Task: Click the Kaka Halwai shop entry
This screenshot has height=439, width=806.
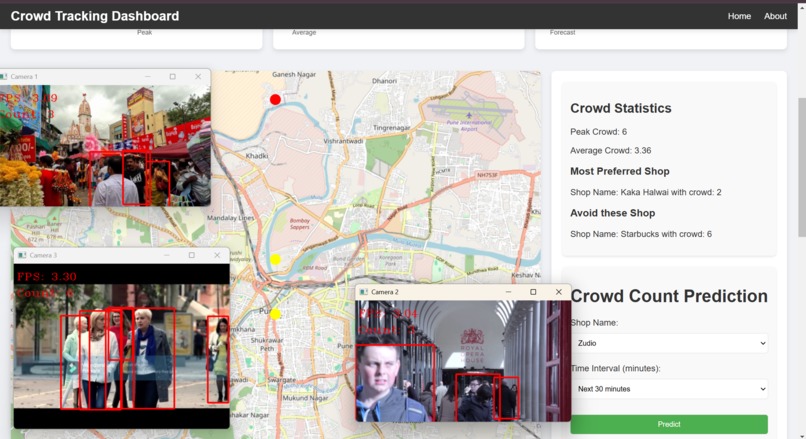Action: [x=646, y=192]
